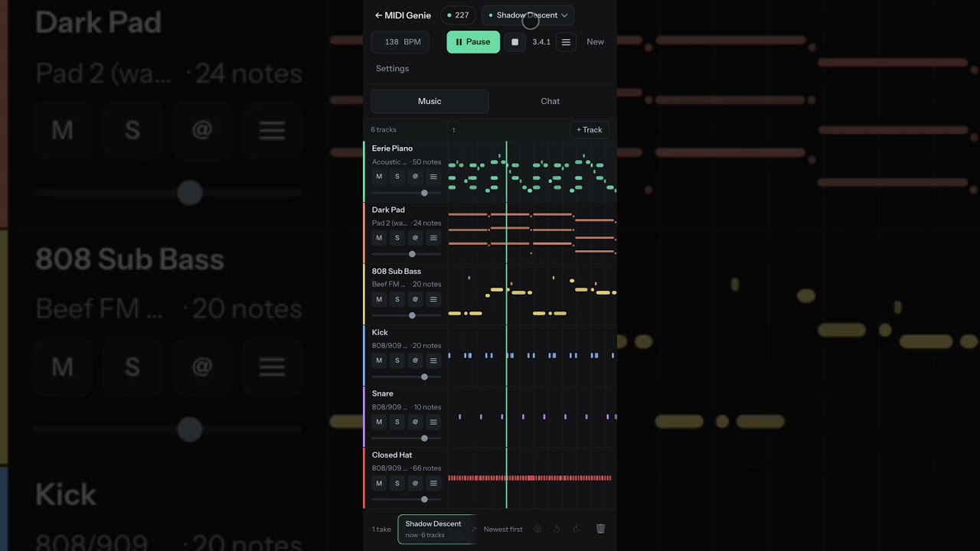
Task: Open the Closed Hat track menu icon
Action: click(433, 483)
